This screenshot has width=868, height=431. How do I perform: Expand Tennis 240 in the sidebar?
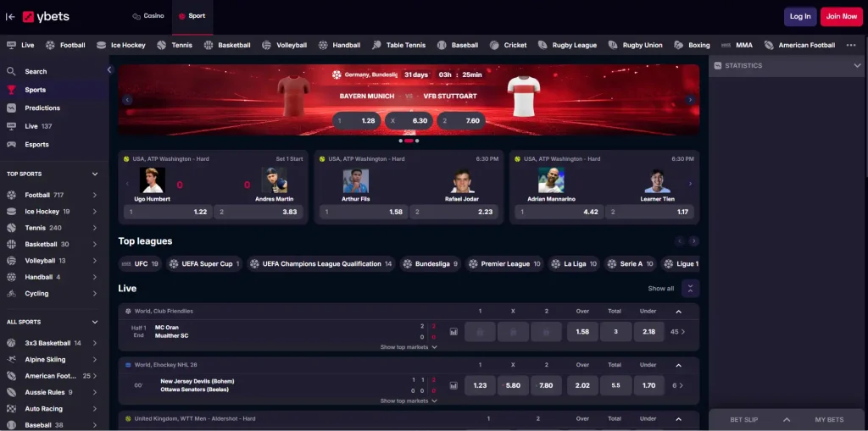(x=95, y=228)
